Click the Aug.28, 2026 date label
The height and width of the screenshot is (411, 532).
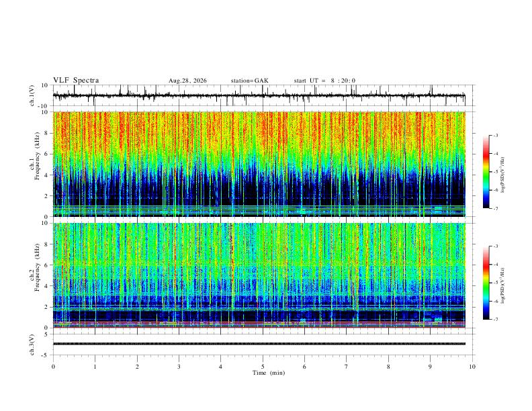click(187, 81)
